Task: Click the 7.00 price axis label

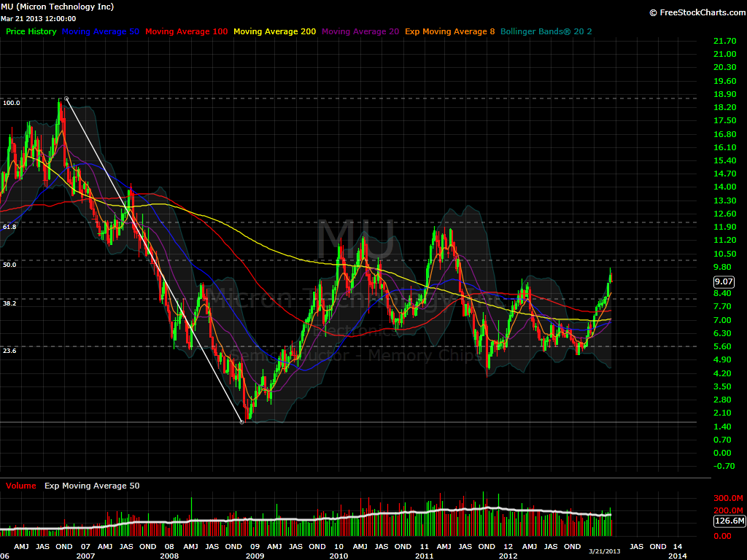Action: point(722,320)
